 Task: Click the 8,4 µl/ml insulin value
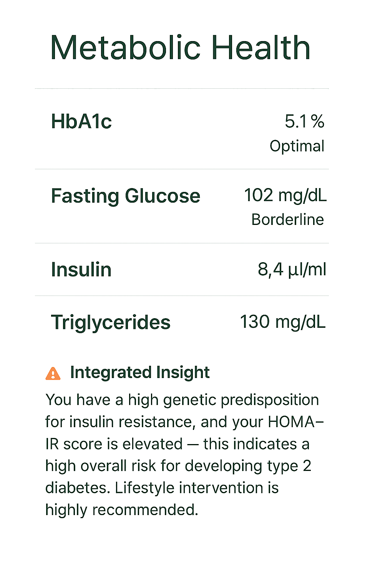(292, 269)
